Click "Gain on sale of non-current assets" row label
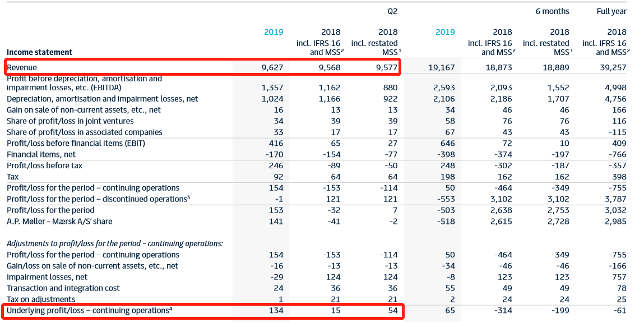 coord(82,110)
